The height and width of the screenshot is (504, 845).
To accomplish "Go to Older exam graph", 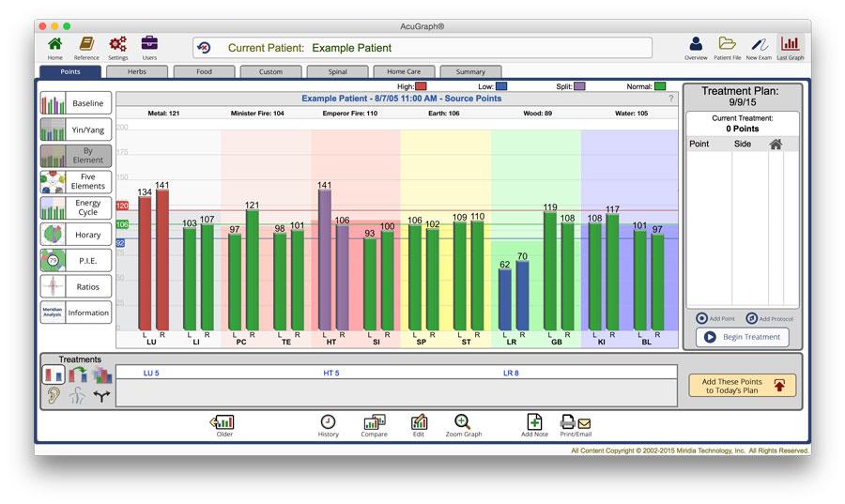I will (223, 423).
